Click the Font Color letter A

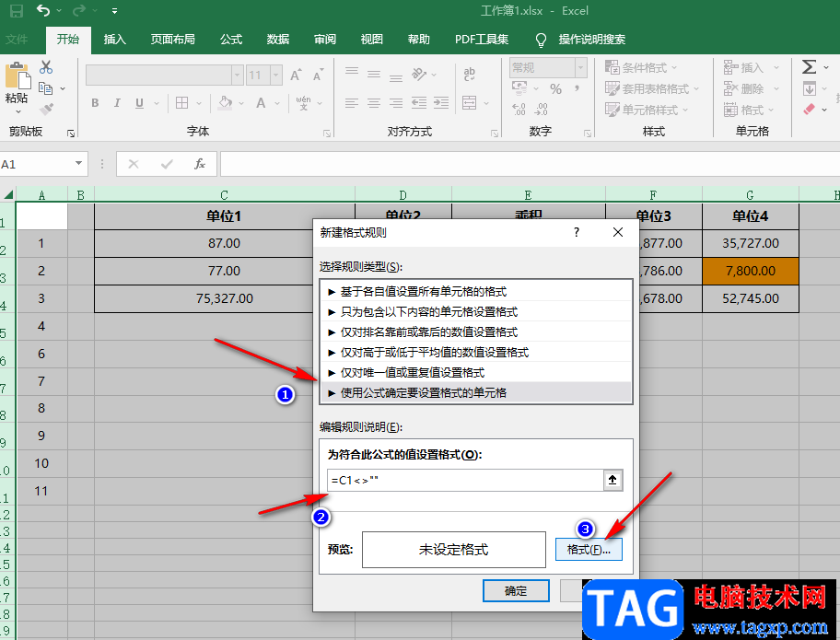click(x=261, y=103)
